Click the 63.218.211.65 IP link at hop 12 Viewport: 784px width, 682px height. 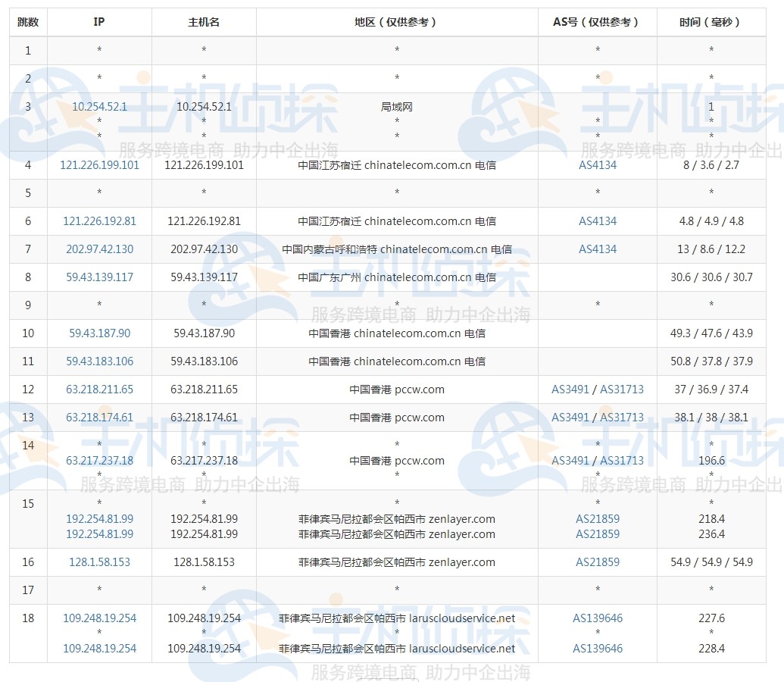pos(99,389)
